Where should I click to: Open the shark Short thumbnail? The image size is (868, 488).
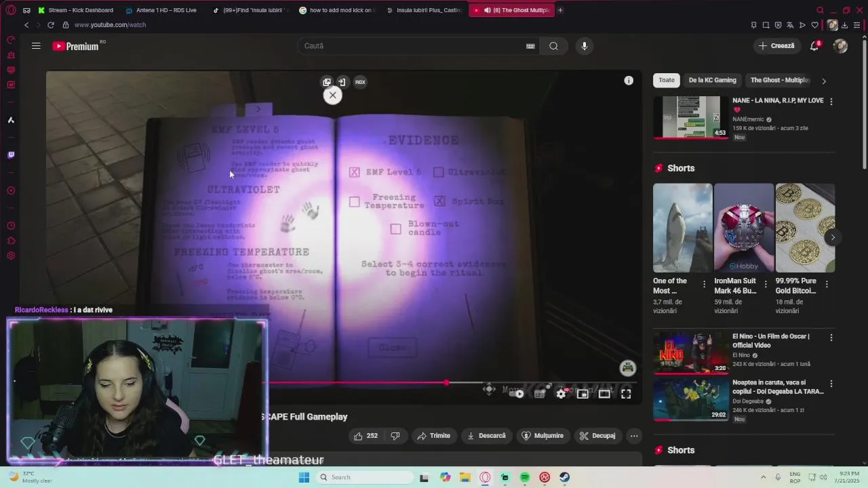[683, 228]
